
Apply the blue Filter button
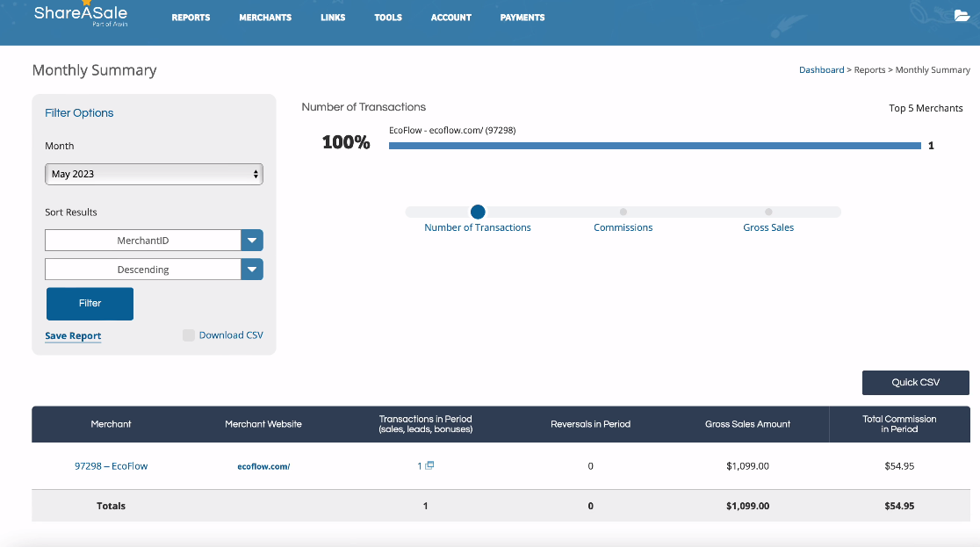click(x=90, y=304)
